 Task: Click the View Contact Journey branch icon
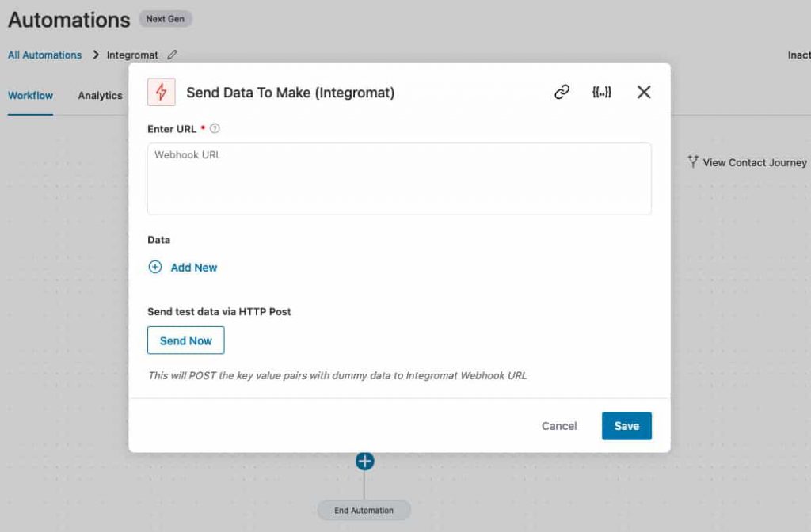(x=692, y=161)
